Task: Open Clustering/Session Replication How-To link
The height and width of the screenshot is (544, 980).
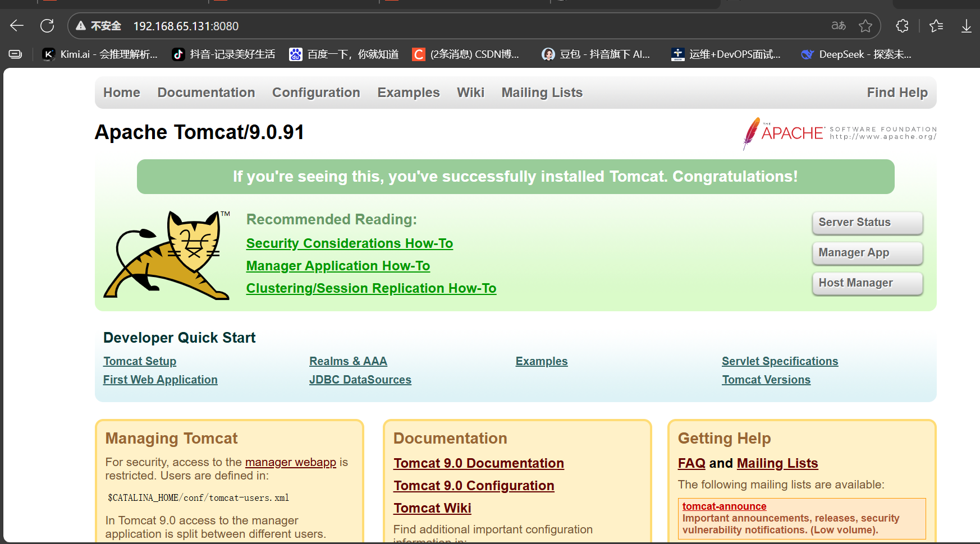Action: pyautogui.click(x=371, y=288)
